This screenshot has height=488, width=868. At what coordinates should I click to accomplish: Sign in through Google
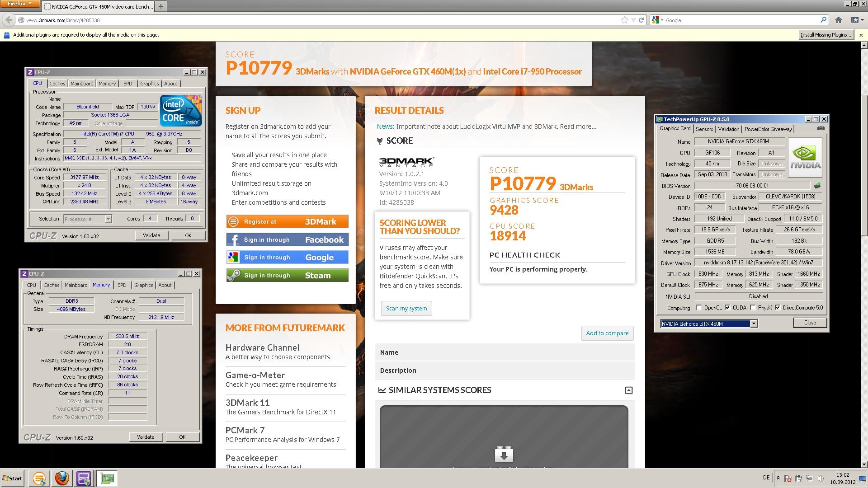tap(288, 257)
